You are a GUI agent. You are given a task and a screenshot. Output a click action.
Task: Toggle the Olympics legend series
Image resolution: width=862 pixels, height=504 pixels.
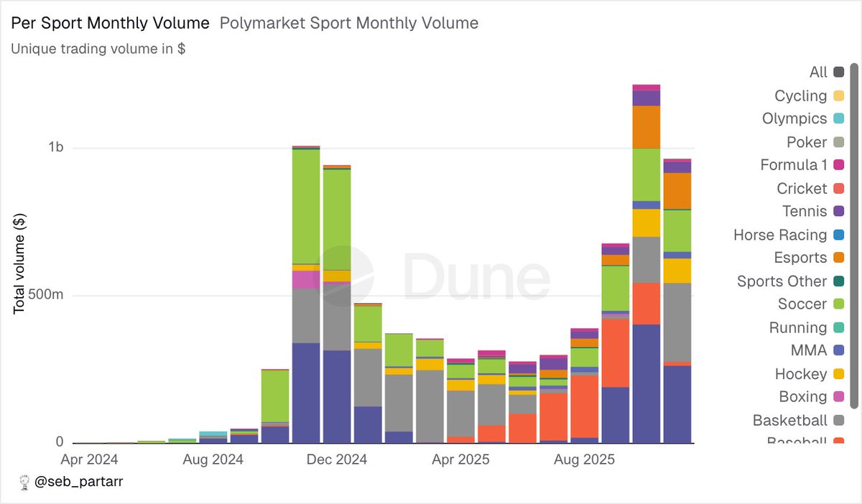tap(803, 118)
